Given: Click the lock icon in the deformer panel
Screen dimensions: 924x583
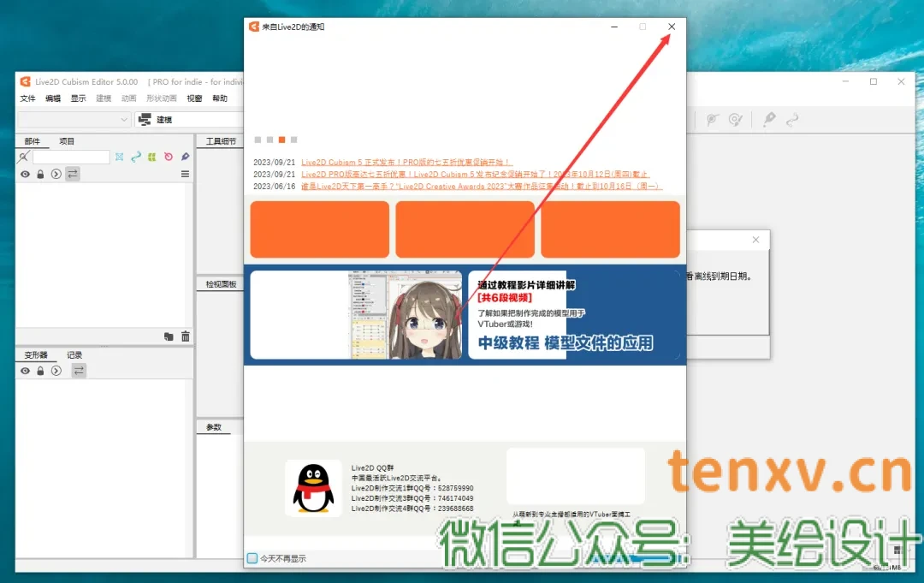Looking at the screenshot, I should click(40, 371).
